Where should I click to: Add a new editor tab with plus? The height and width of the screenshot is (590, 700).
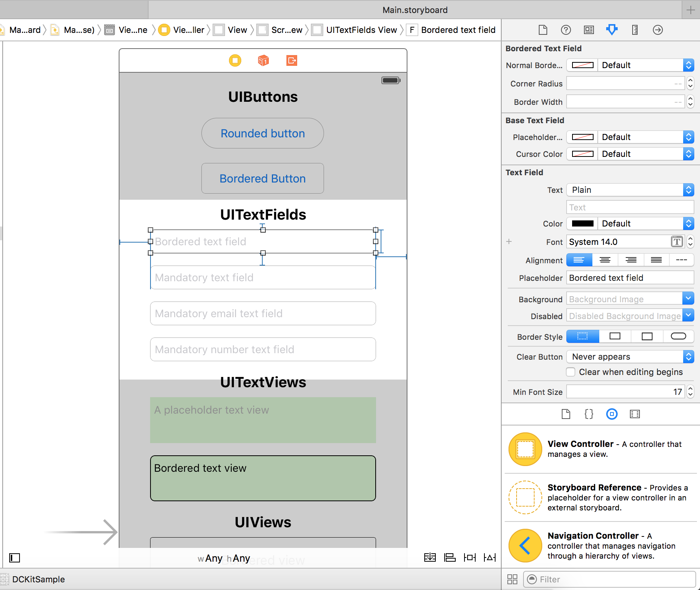(x=691, y=10)
